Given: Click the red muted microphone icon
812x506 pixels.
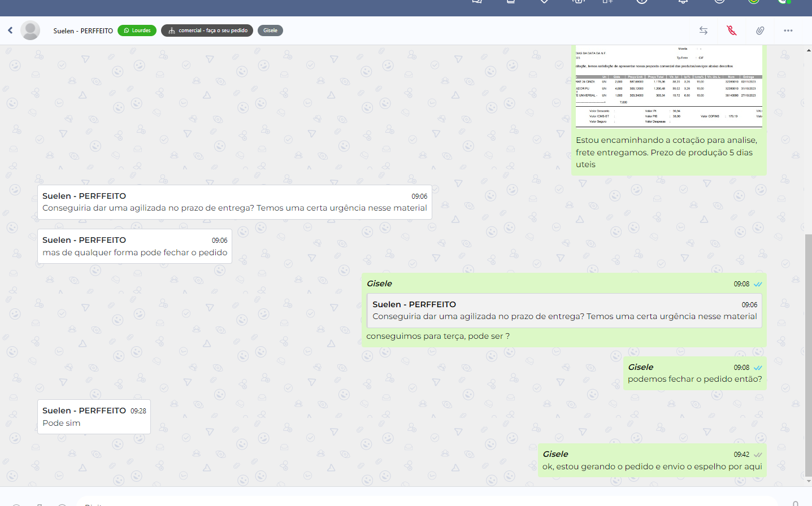Looking at the screenshot, I should tap(732, 30).
